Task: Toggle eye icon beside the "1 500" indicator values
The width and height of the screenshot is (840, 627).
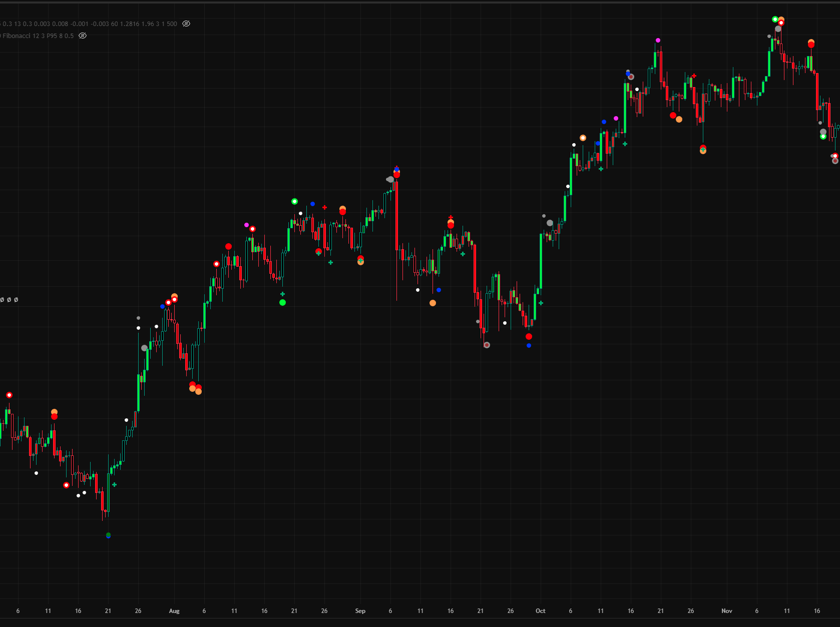Action: (x=186, y=24)
